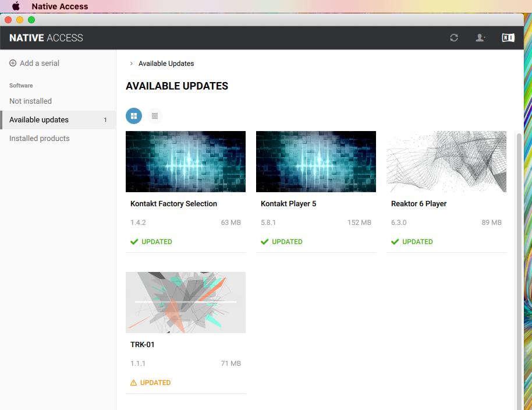
Task: Click the Reaktor 6 Player title
Action: [x=418, y=204]
